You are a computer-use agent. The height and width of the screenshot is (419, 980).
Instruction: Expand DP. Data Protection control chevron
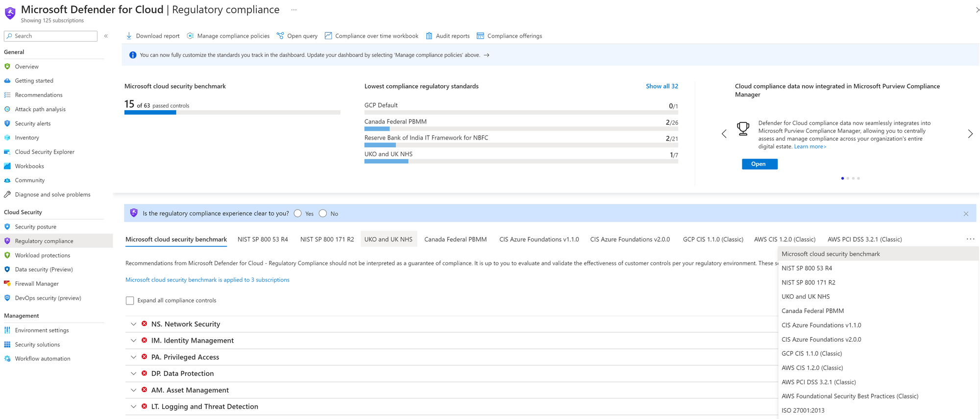coord(133,373)
